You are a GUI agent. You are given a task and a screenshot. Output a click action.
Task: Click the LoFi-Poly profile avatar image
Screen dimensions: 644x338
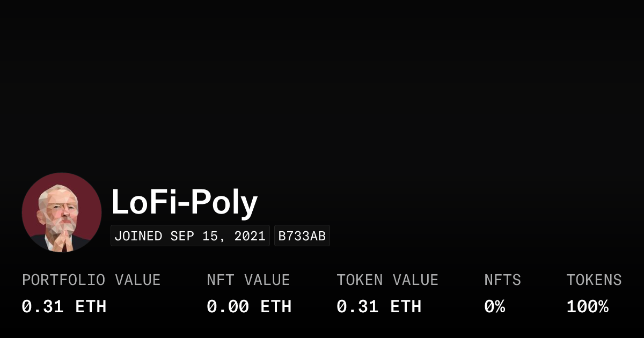[62, 212]
